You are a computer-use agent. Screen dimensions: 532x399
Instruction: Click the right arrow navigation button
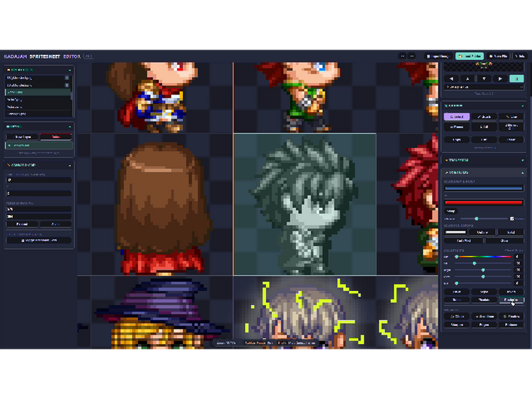501,78
